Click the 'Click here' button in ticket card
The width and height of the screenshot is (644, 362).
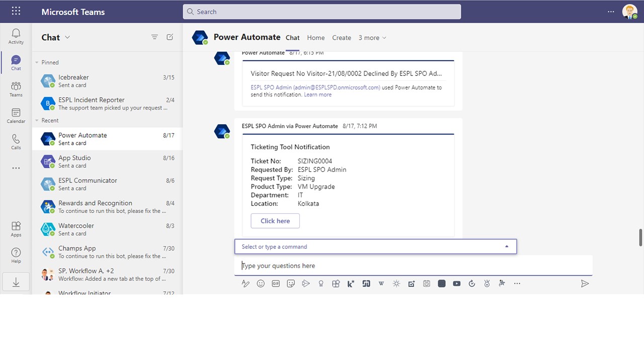275,221
